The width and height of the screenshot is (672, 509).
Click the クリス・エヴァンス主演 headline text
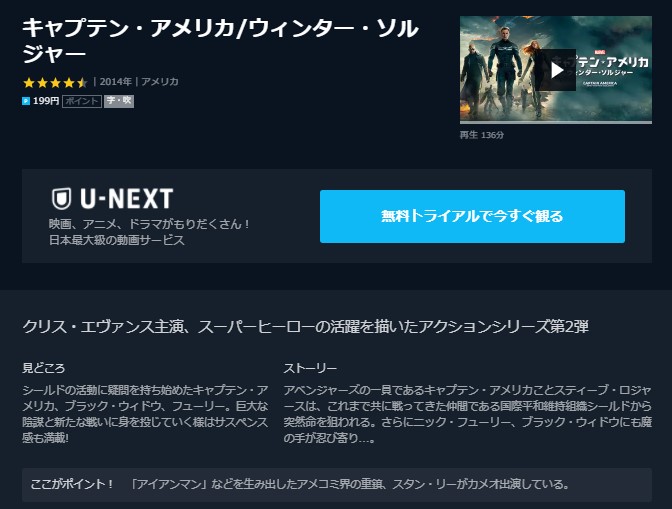click(105, 326)
